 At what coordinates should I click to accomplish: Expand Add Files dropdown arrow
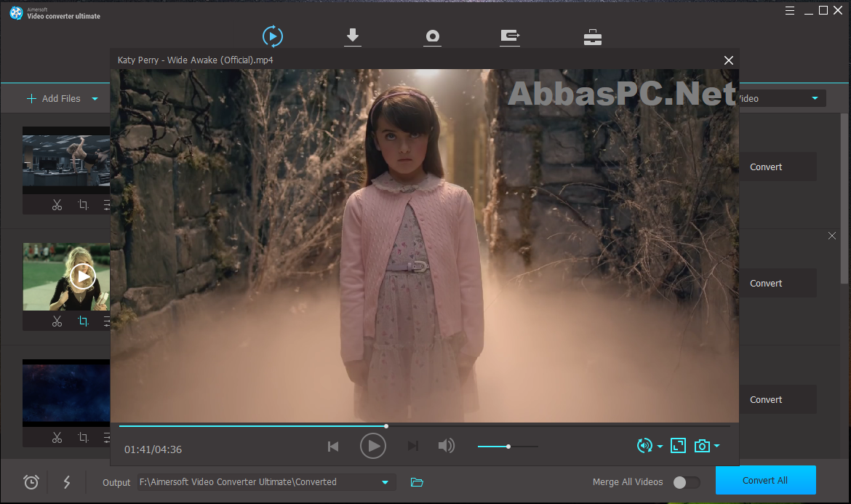point(95,99)
